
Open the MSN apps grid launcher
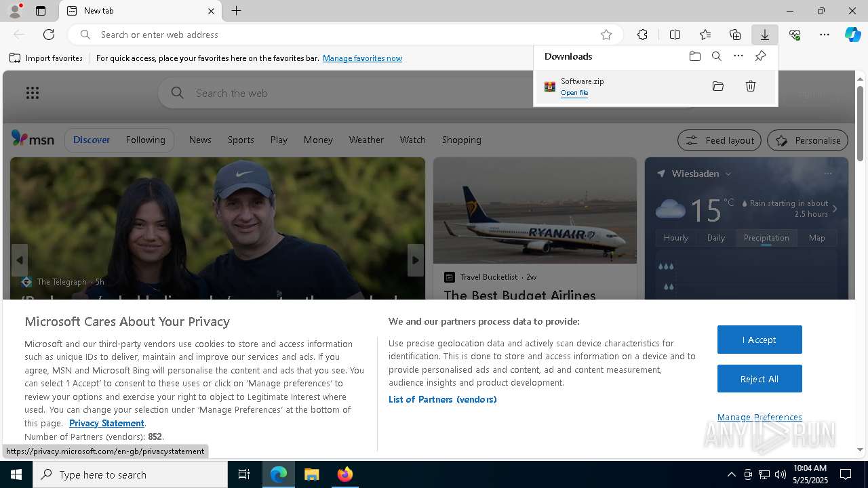coord(33,93)
